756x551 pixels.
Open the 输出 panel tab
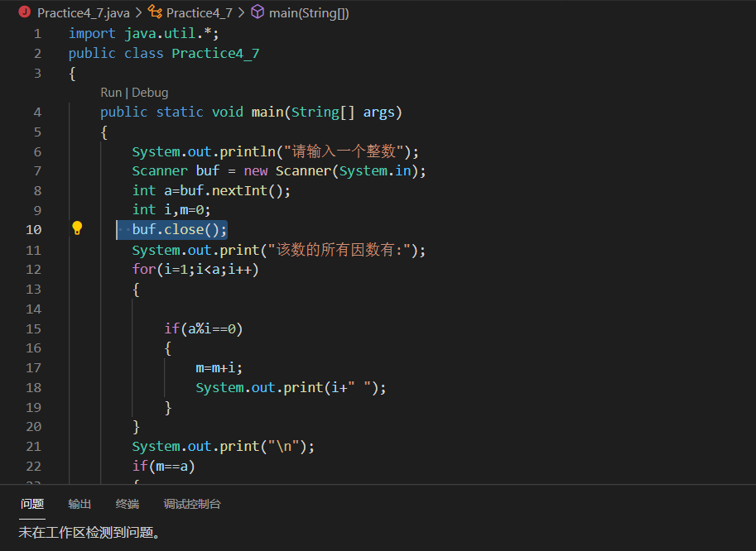(79, 503)
